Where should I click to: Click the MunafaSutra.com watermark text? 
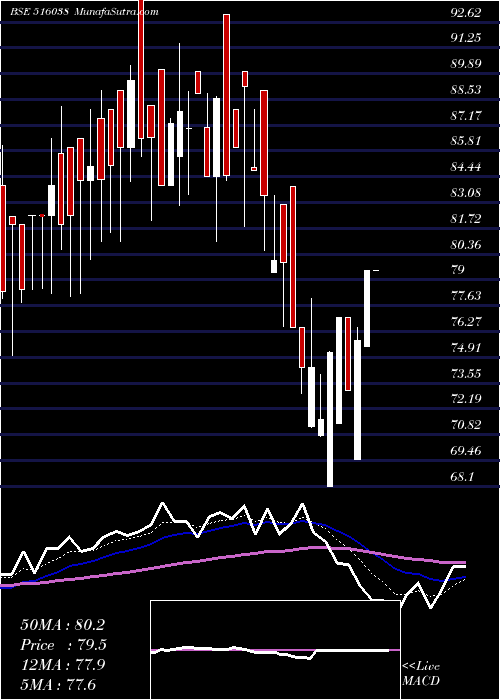coord(116,12)
